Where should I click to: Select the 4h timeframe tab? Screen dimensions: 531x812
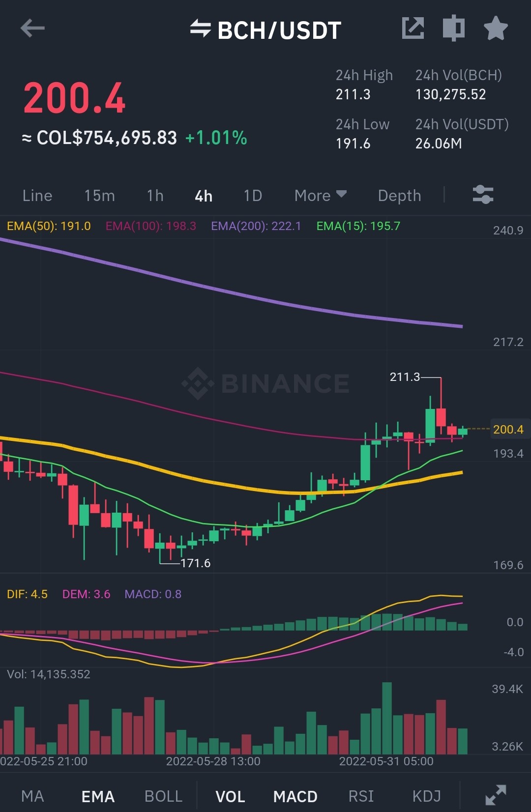pyautogui.click(x=204, y=196)
